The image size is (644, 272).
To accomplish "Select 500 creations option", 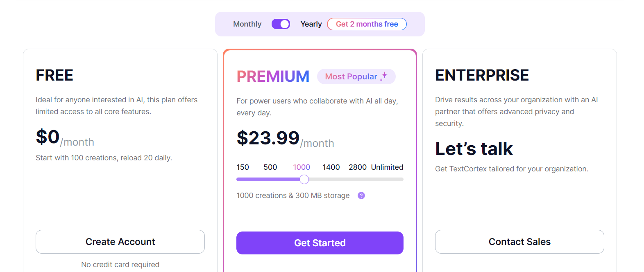I will point(270,167).
